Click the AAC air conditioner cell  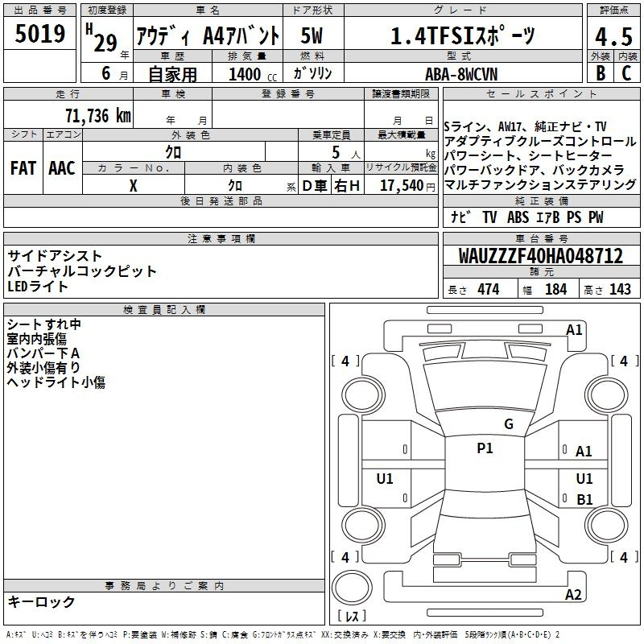[x=61, y=168]
